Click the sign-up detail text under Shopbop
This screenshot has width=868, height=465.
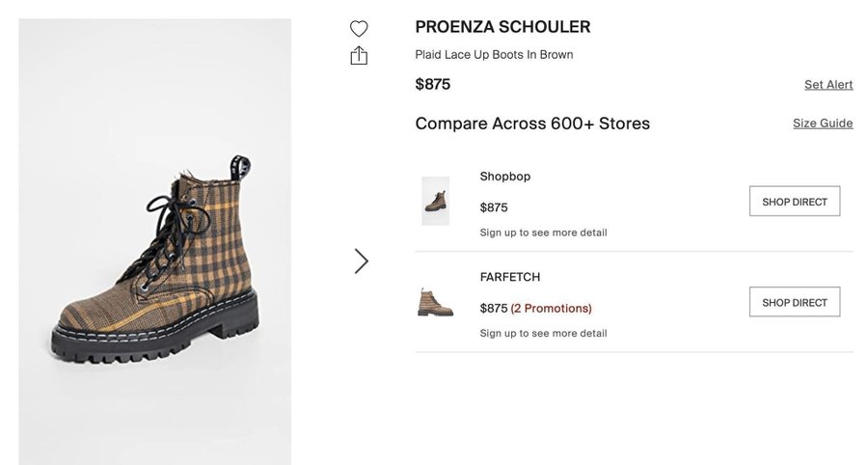[543, 232]
